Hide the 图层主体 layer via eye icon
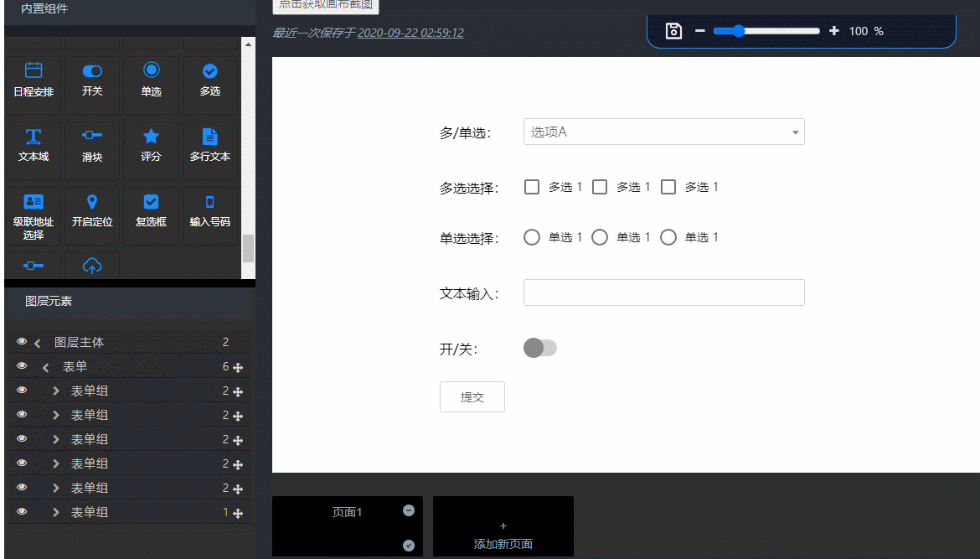 [x=22, y=342]
